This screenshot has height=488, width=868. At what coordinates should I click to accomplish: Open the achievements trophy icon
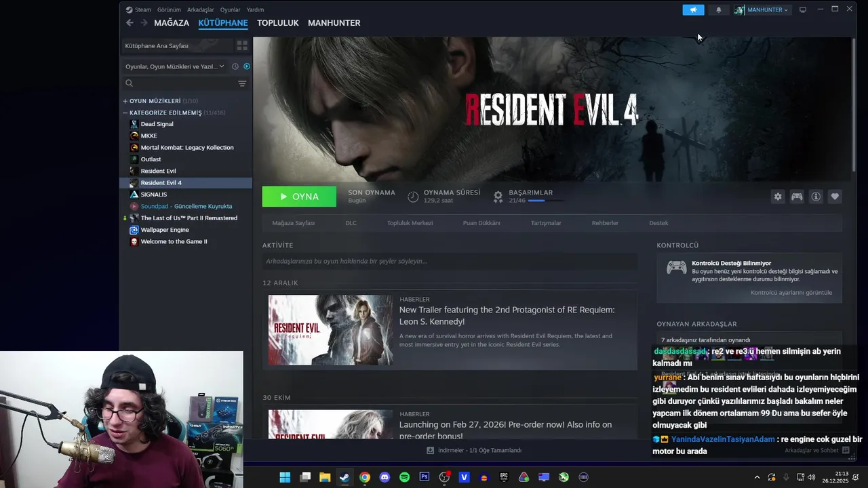[498, 197]
